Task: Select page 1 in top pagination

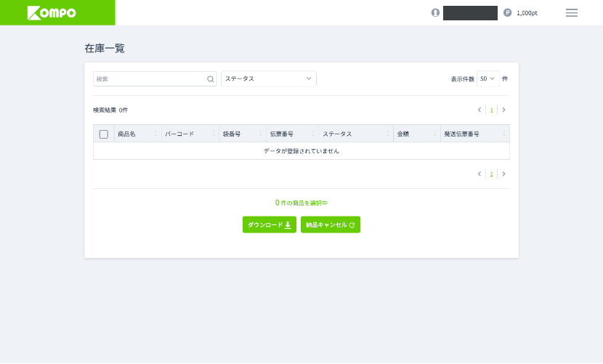Action: 491,110
